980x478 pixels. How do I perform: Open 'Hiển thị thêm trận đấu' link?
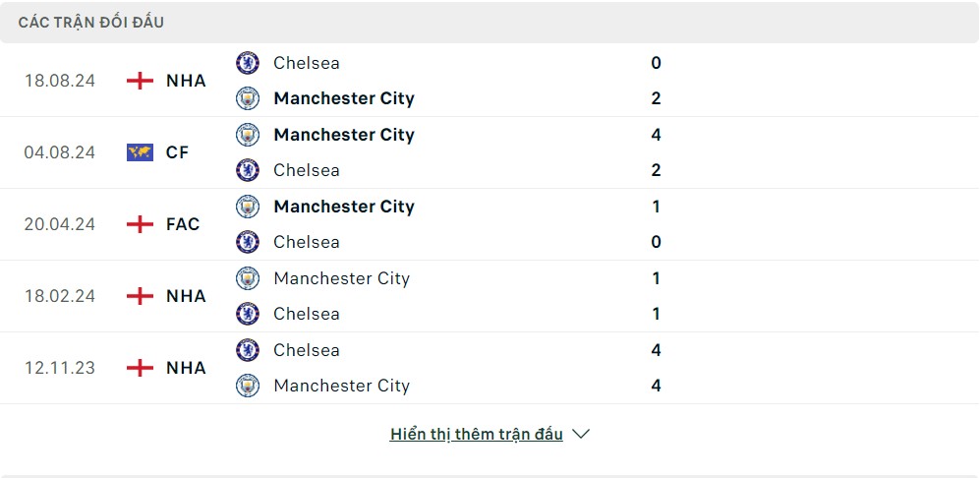pos(477,434)
